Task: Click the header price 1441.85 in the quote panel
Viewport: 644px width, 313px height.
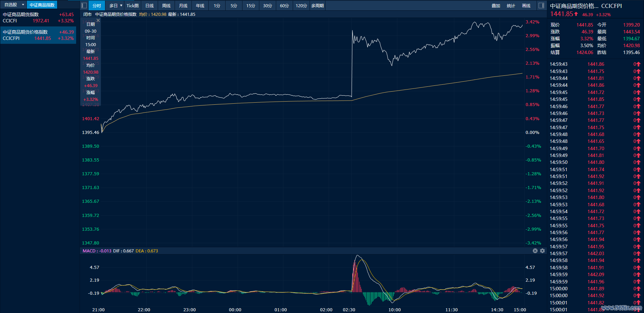Action: 562,14
